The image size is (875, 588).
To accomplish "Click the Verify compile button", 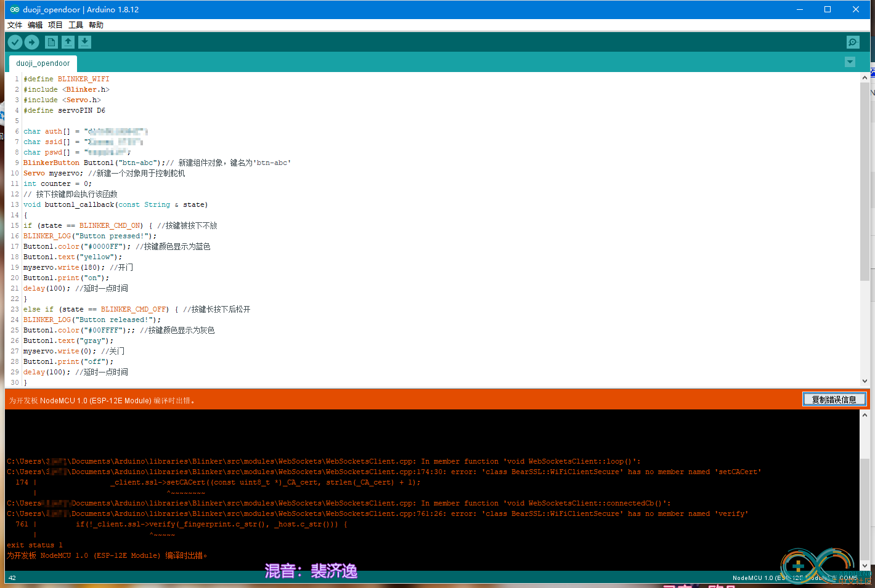I will [15, 42].
